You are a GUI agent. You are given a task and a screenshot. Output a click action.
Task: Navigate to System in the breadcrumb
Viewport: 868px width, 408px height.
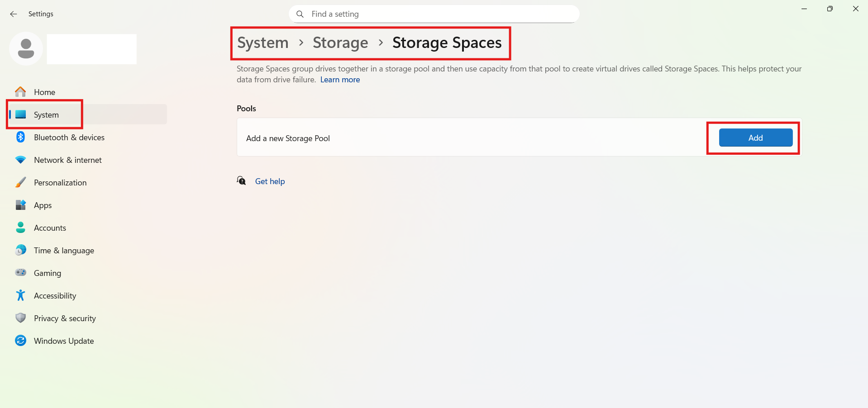pyautogui.click(x=262, y=43)
